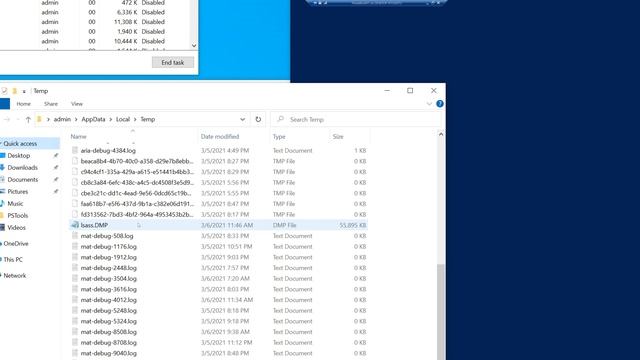Select This PC in the navigation pane
Image resolution: width=640 pixels, height=360 pixels.
coord(13,259)
